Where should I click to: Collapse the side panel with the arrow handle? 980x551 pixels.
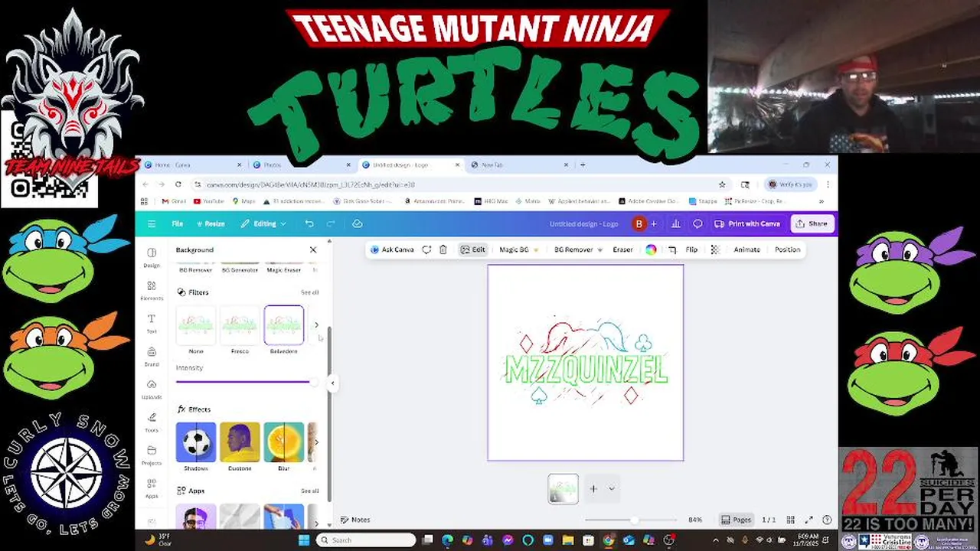click(332, 383)
